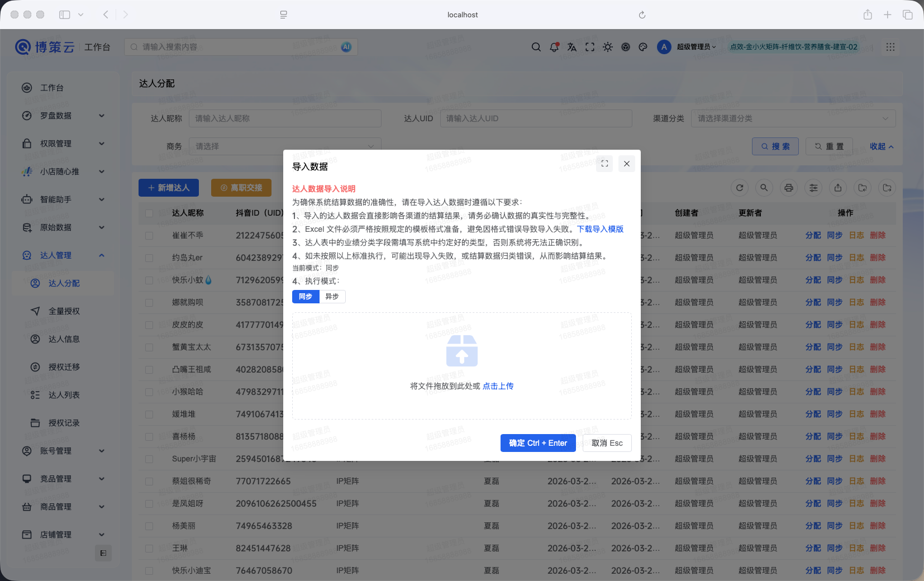This screenshot has width=924, height=581.
Task: Click the language translation icon
Action: [572, 47]
